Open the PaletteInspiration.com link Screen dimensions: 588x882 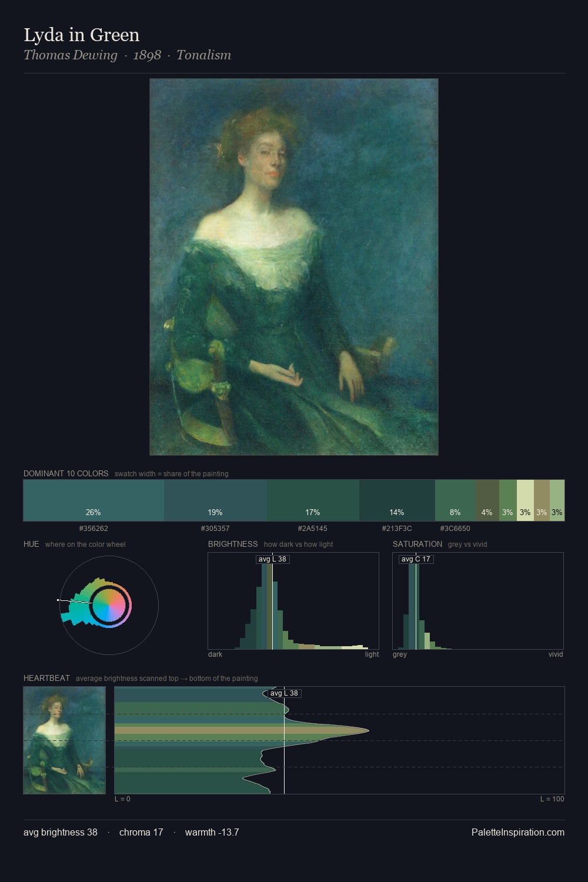click(518, 832)
